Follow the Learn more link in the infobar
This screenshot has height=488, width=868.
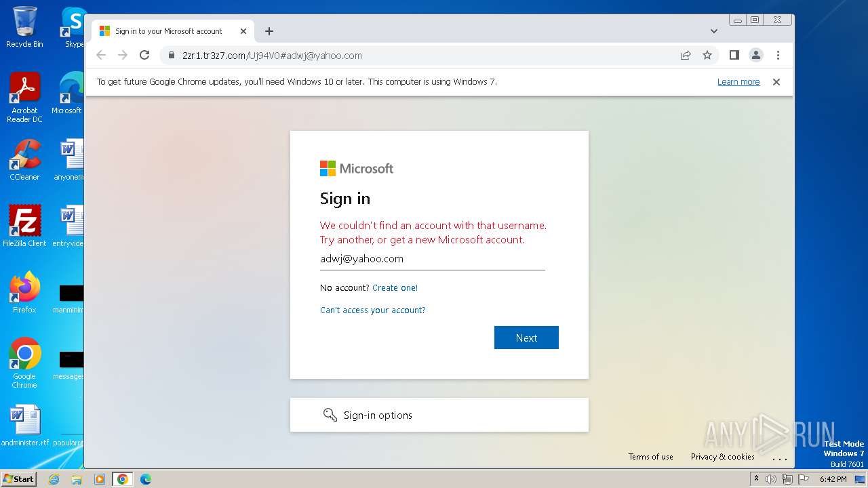pos(738,82)
